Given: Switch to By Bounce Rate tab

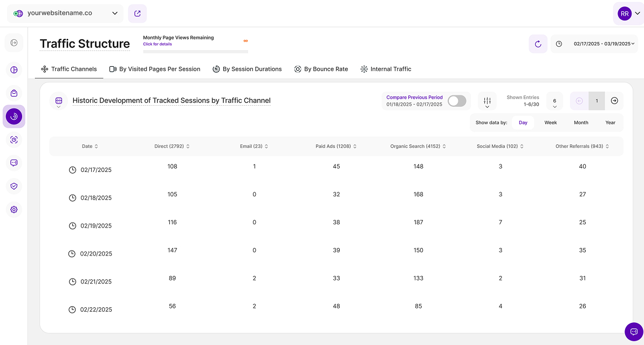Looking at the screenshot, I should click(321, 69).
